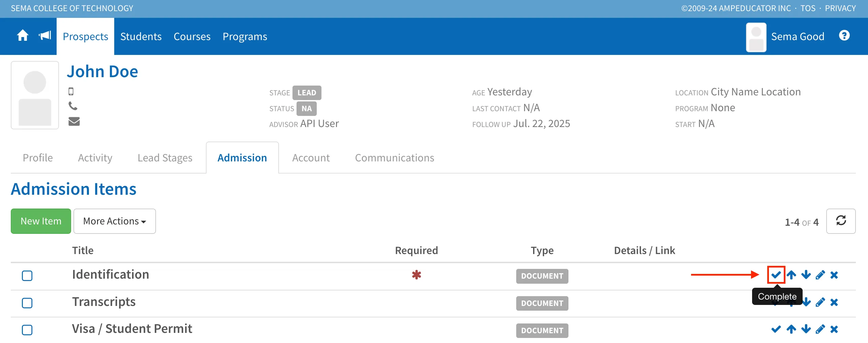Viewport: 868px width, 343px height.
Task: Open the More Actions dropdown
Action: pos(115,221)
